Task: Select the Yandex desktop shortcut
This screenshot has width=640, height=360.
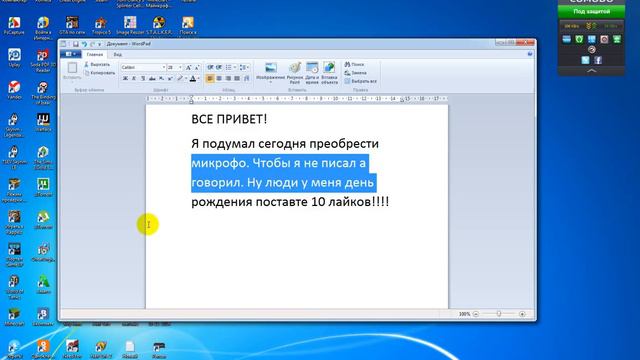Action: pyautogui.click(x=14, y=90)
